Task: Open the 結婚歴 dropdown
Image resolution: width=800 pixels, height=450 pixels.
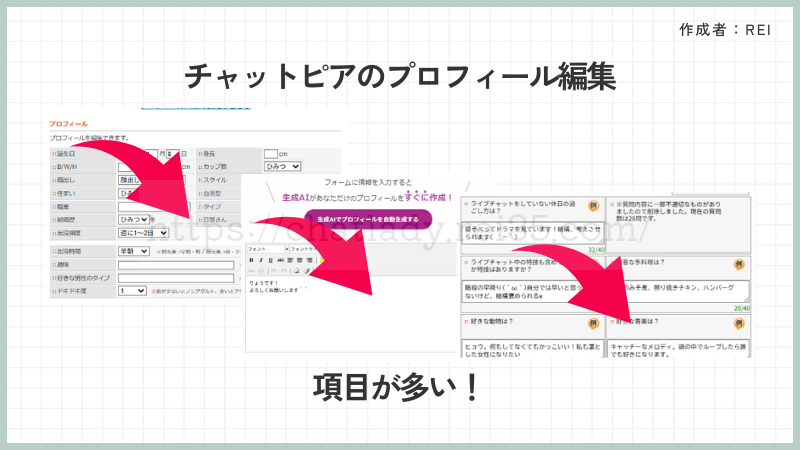Action: coord(134,219)
